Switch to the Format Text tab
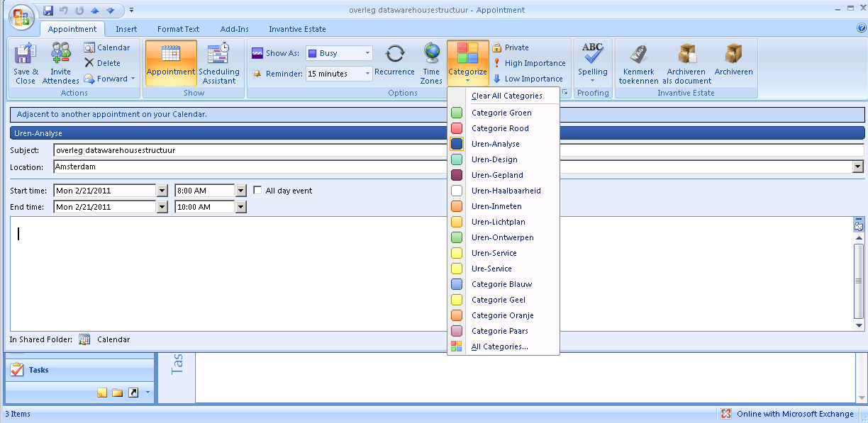Image resolution: width=868 pixels, height=423 pixels. coord(178,29)
